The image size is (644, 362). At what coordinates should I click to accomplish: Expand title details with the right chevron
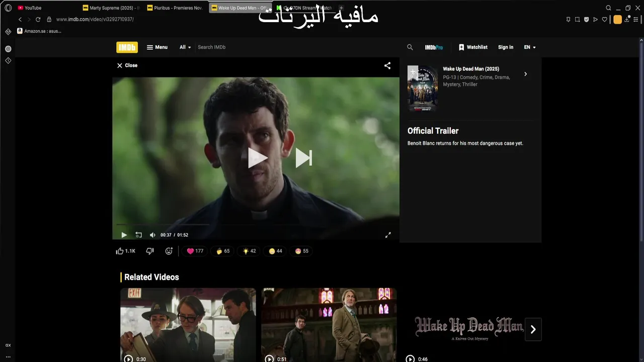tap(525, 74)
